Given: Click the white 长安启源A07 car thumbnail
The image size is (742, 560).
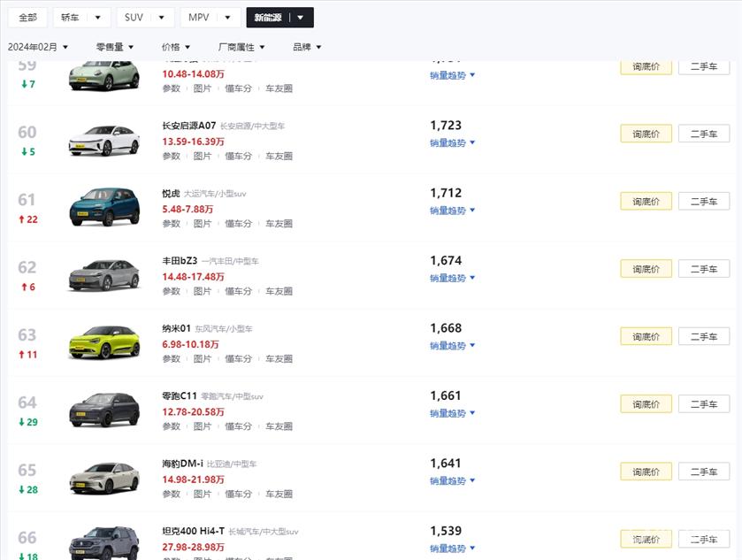Looking at the screenshot, I should [x=104, y=140].
